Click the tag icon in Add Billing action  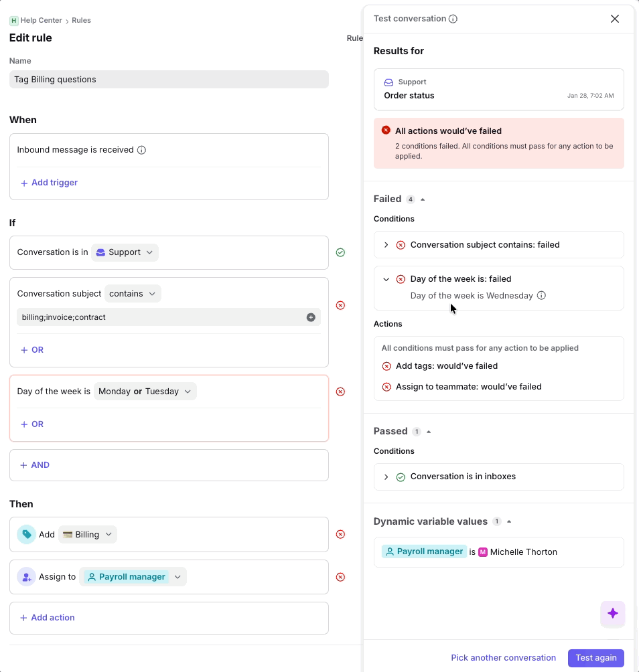point(26,534)
